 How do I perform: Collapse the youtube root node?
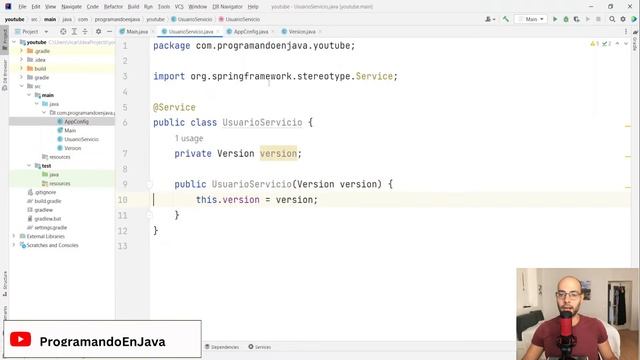pyautogui.click(x=14, y=42)
